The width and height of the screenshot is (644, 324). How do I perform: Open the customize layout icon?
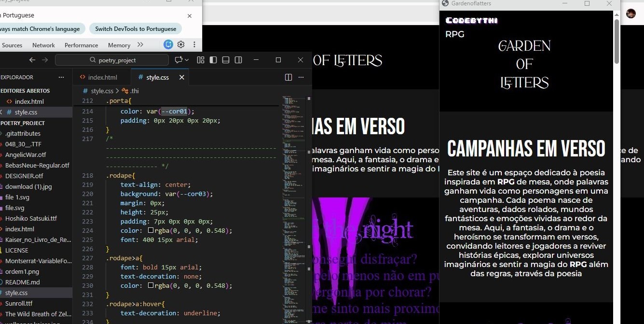[201, 60]
